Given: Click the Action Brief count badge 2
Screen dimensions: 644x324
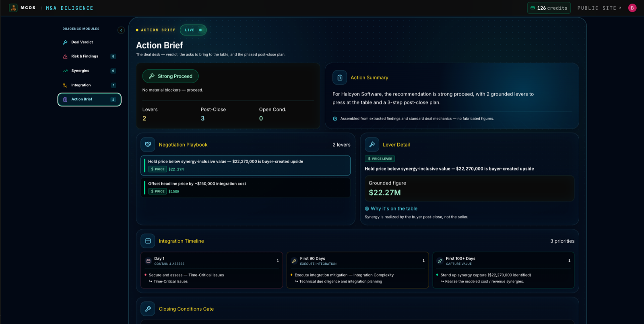Looking at the screenshot, I should coord(113,100).
